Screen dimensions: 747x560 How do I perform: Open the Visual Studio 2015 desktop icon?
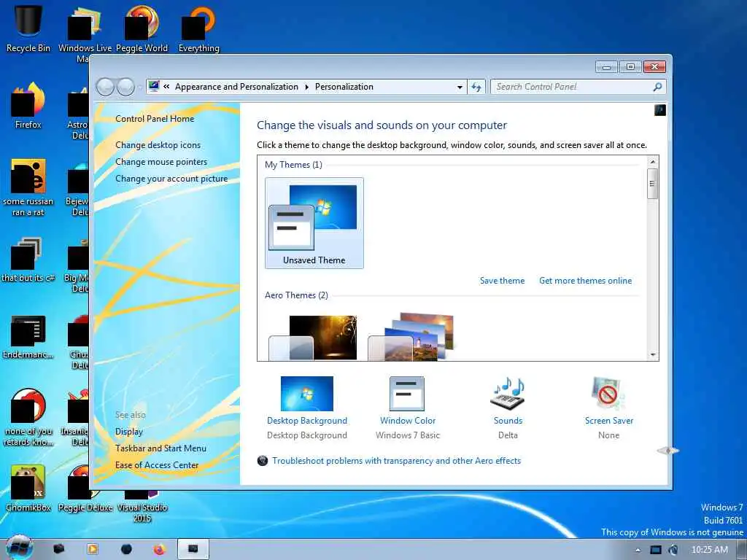coord(142,506)
